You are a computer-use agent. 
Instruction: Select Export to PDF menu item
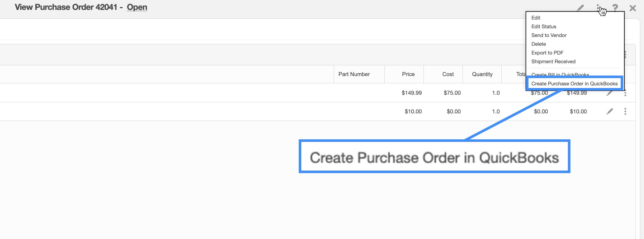click(x=547, y=53)
